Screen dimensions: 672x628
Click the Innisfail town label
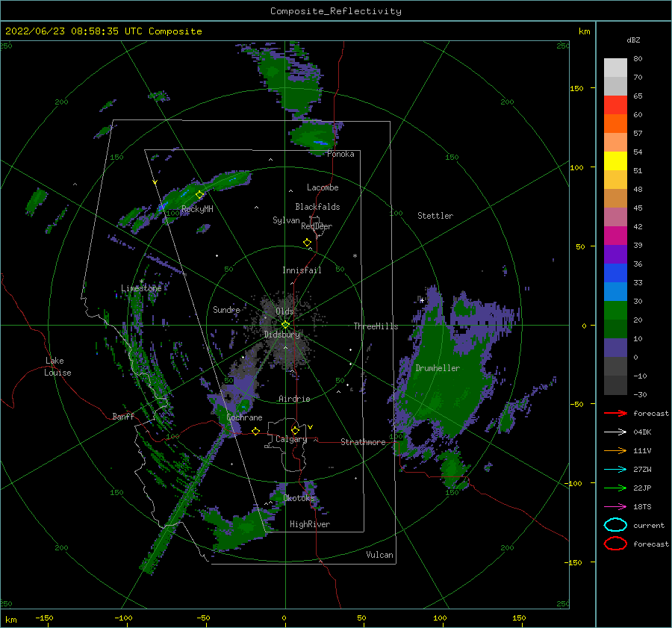[302, 270]
